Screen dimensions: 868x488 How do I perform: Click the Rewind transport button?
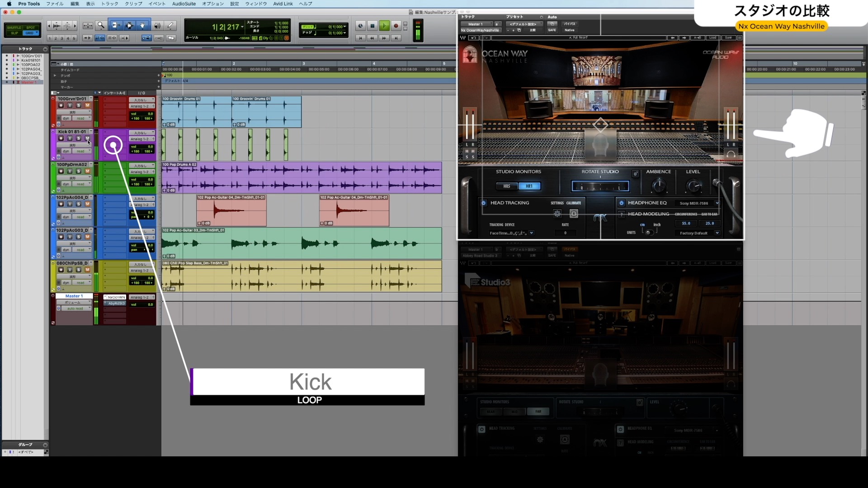point(372,38)
